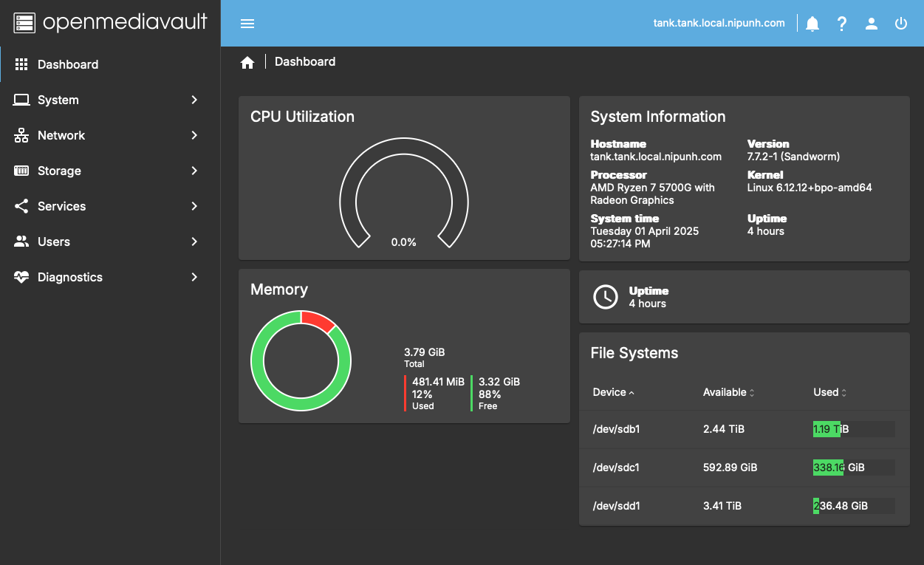The image size is (924, 565).
Task: Click the /dev/sdb1 usage bar
Action: click(x=853, y=429)
